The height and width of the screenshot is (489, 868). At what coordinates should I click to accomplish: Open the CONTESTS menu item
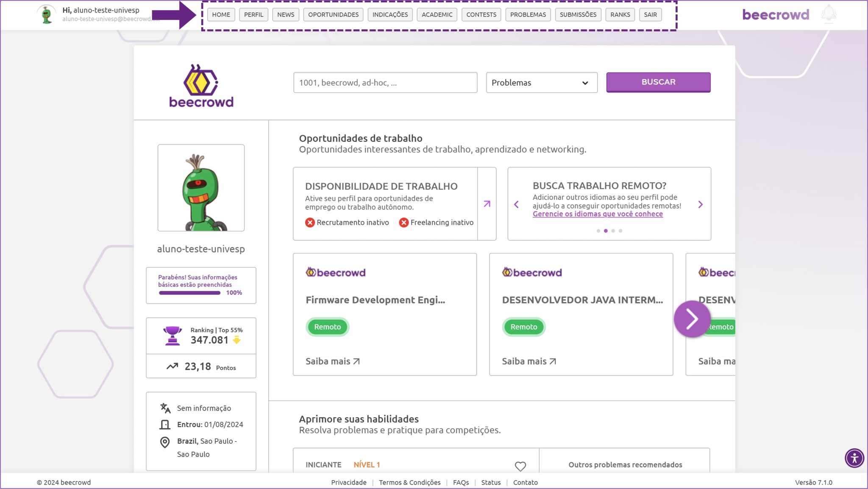click(x=481, y=14)
